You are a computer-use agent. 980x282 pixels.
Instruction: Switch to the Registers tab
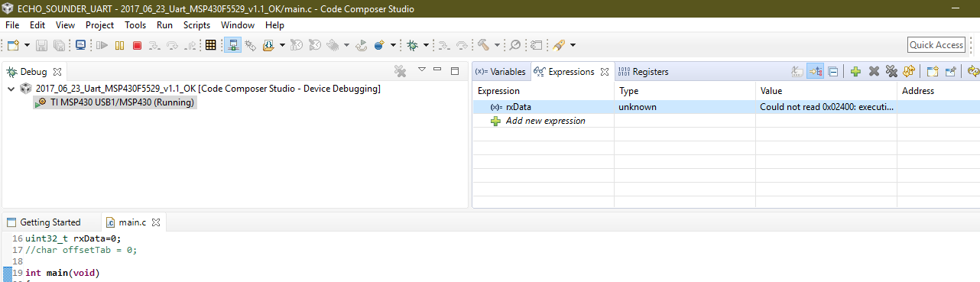pyautogui.click(x=643, y=72)
